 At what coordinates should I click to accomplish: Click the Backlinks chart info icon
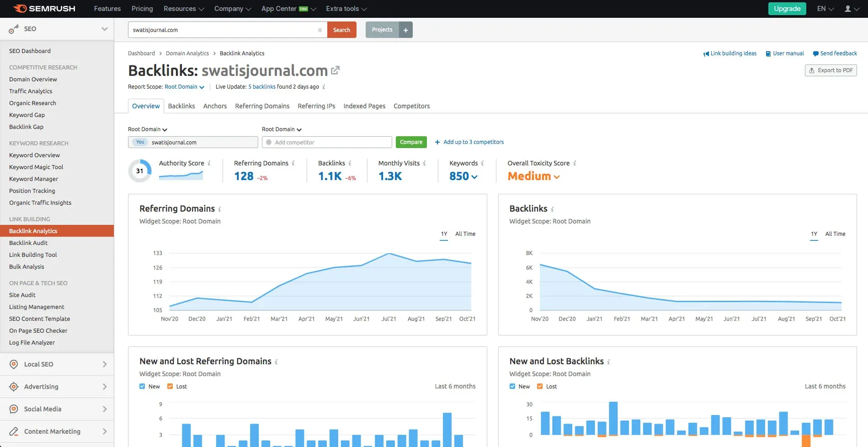click(x=552, y=209)
